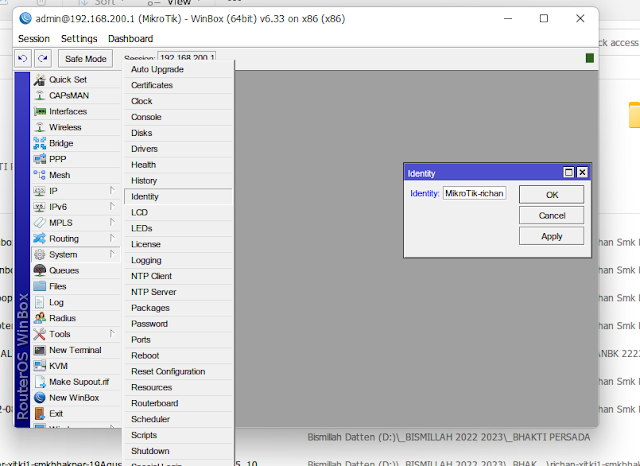Choose Auto Upgrade from System submenu
The image size is (640, 466).
click(x=178, y=69)
